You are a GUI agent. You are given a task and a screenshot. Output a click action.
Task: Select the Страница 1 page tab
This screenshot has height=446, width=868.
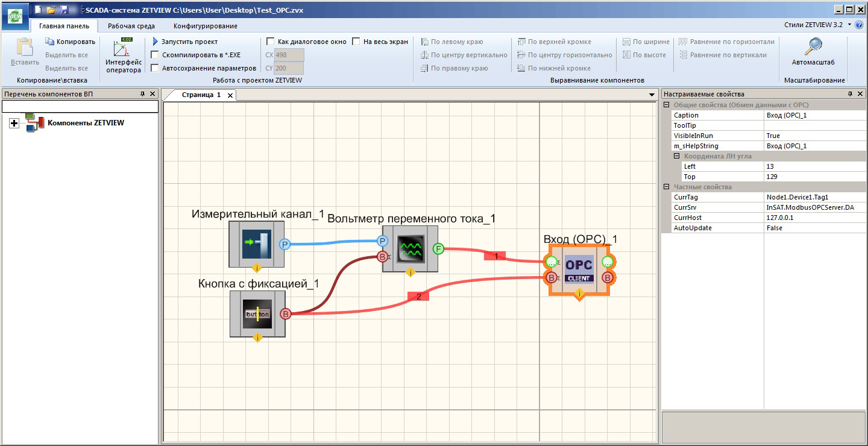click(201, 95)
